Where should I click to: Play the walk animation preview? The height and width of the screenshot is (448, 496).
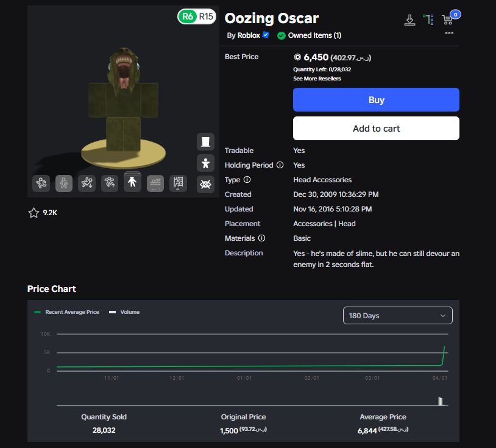64,183
